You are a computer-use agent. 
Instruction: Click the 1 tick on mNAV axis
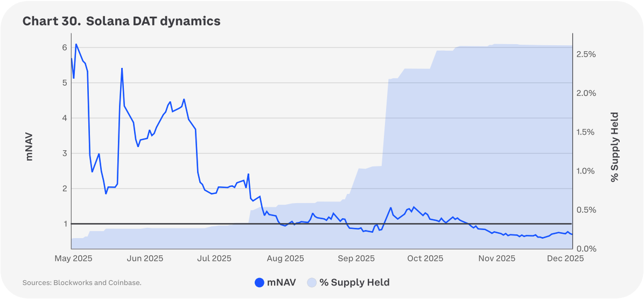(64, 224)
